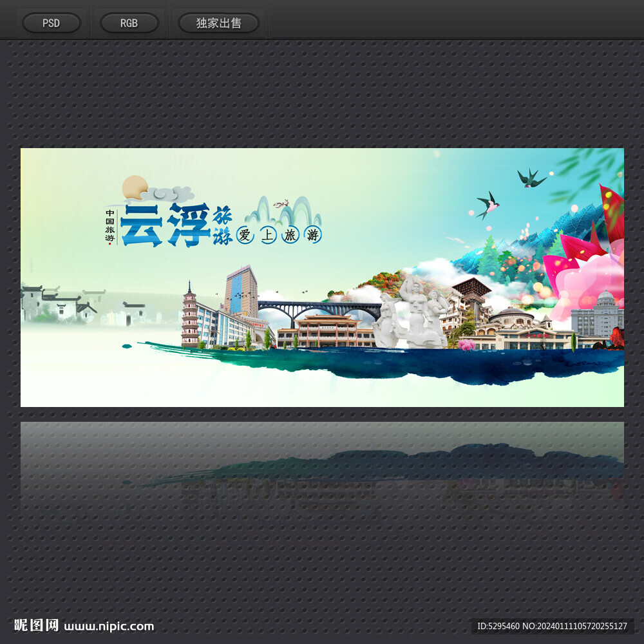
Task: Click the 独家出售 button
Action: pyautogui.click(x=218, y=23)
